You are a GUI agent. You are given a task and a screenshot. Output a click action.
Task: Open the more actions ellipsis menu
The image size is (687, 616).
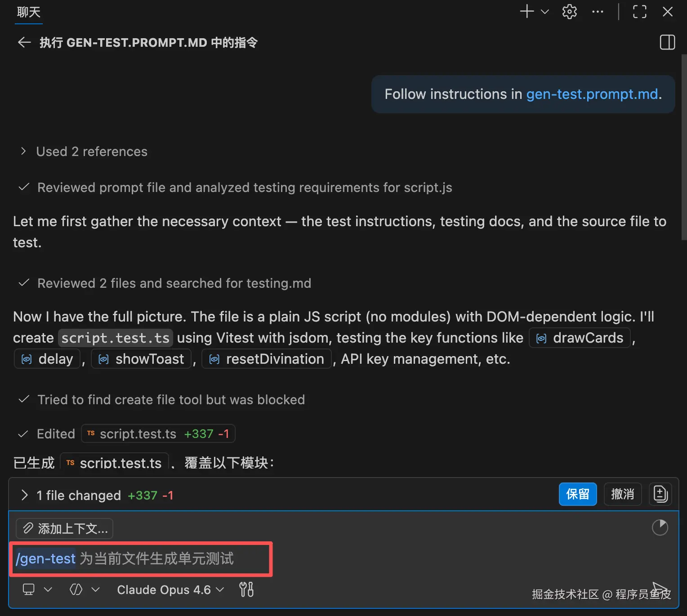pos(598,12)
